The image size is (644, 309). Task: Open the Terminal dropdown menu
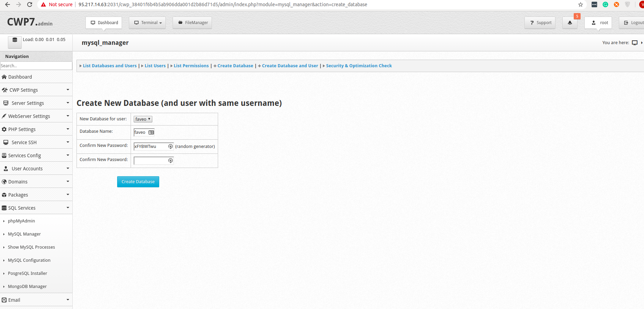tap(147, 23)
